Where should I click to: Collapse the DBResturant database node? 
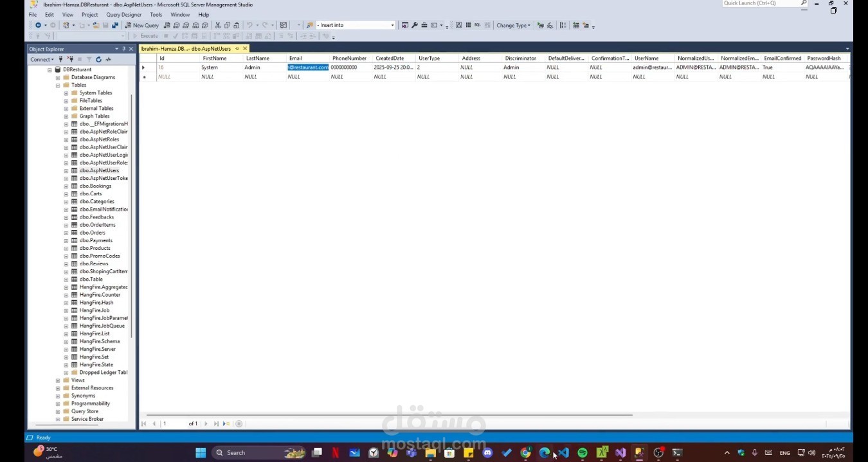pos(50,69)
